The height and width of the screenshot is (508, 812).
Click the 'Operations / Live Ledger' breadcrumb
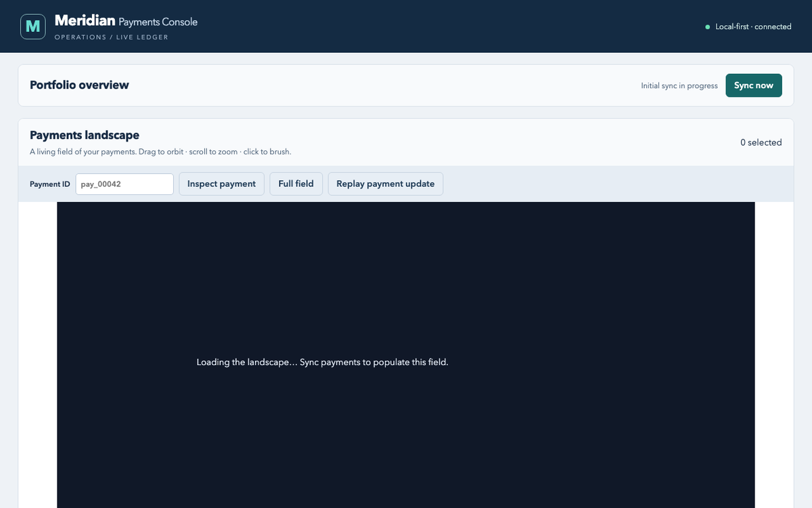point(112,37)
